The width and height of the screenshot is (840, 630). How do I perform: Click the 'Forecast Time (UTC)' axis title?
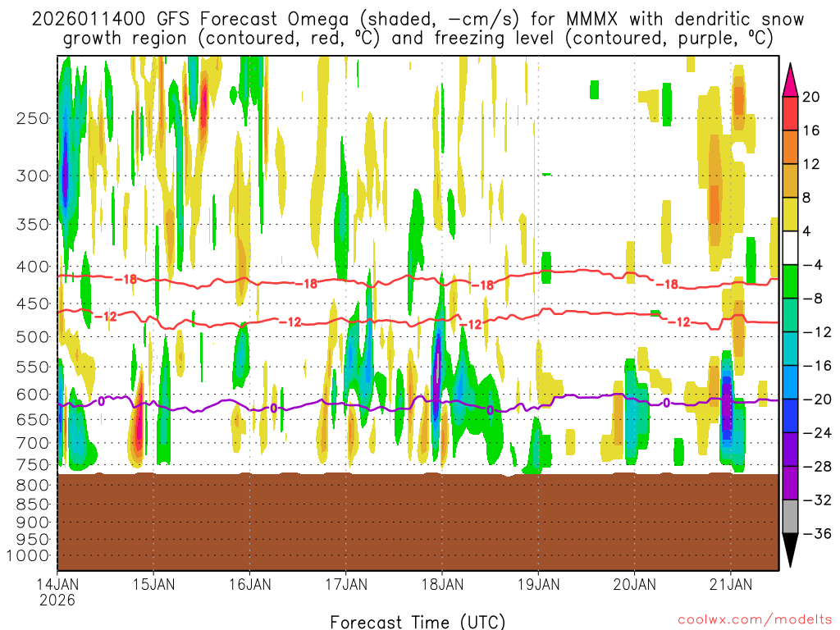pyautogui.click(x=418, y=622)
